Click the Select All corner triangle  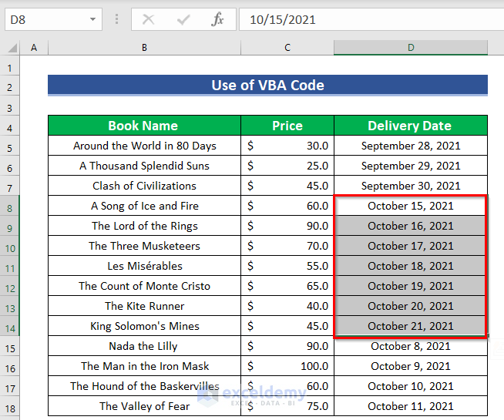coord(10,48)
